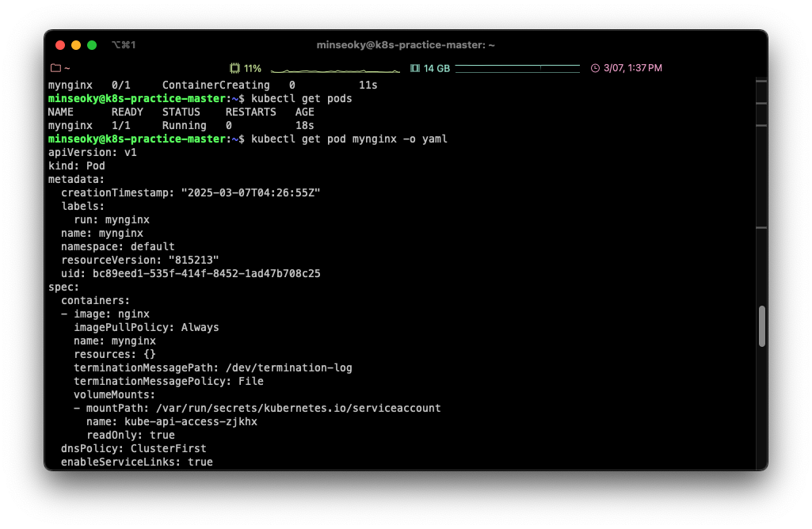Viewport: 812px width, 529px height.
Task: Click the folder icon in status bar
Action: click(55, 68)
